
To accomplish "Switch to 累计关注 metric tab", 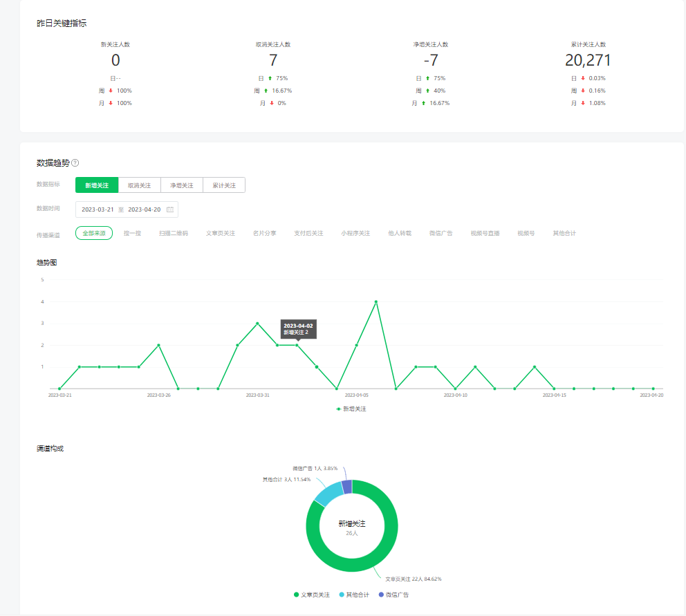I will click(x=224, y=185).
